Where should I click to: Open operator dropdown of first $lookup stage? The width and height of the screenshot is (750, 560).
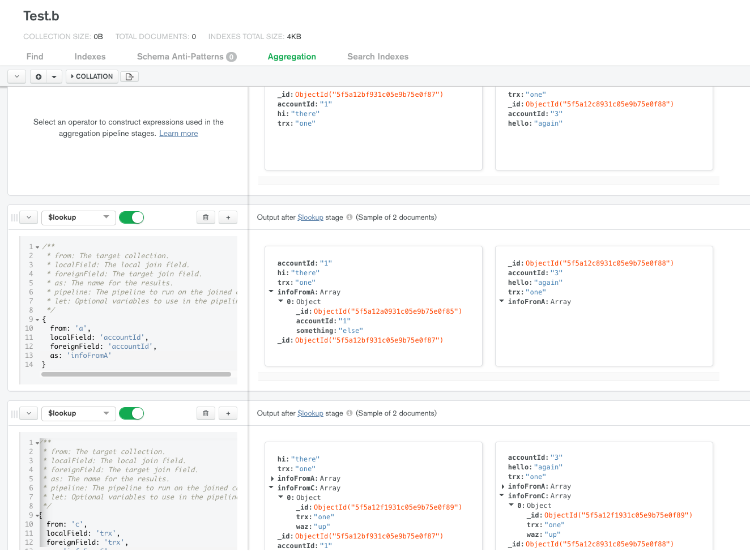(x=78, y=217)
